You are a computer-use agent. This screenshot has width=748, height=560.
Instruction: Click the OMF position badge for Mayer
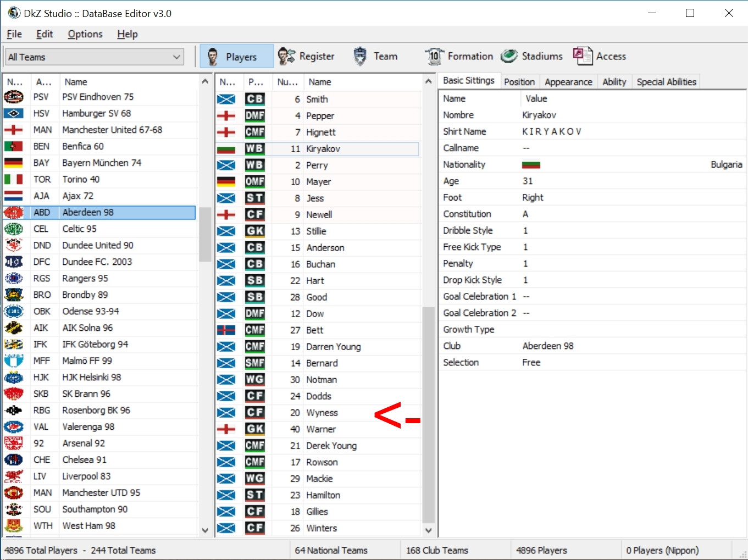click(255, 182)
